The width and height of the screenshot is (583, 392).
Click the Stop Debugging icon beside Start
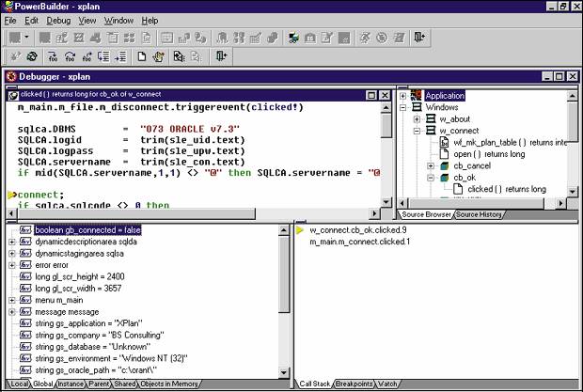pyautogui.click(x=32, y=56)
